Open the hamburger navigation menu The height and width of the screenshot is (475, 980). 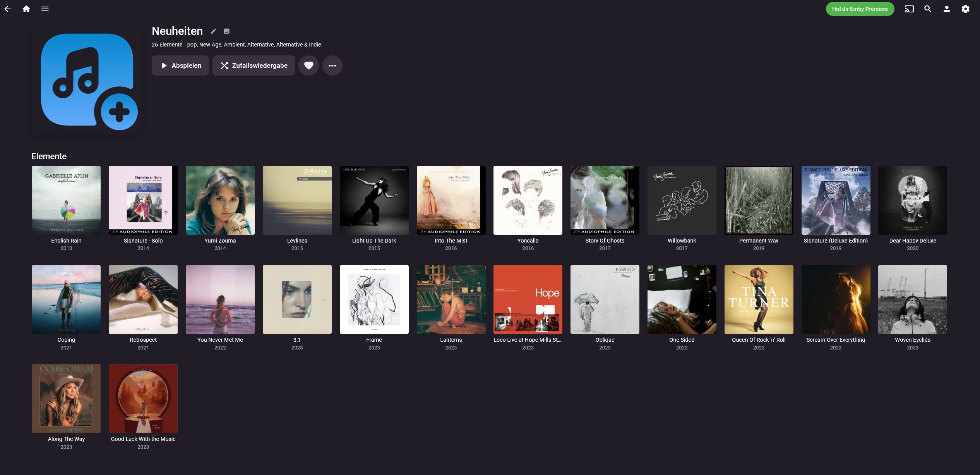[x=45, y=9]
